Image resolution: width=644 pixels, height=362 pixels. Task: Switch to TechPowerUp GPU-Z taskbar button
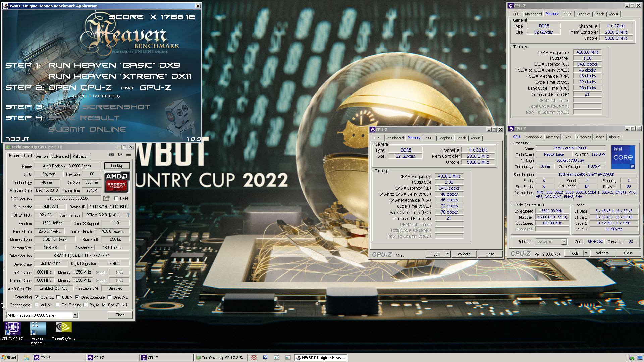pos(221,358)
